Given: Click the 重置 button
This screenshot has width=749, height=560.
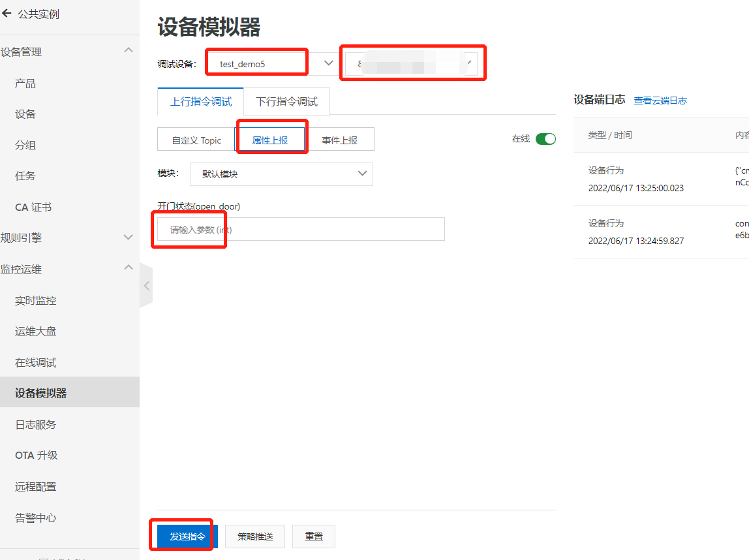Looking at the screenshot, I should pyautogui.click(x=313, y=536).
